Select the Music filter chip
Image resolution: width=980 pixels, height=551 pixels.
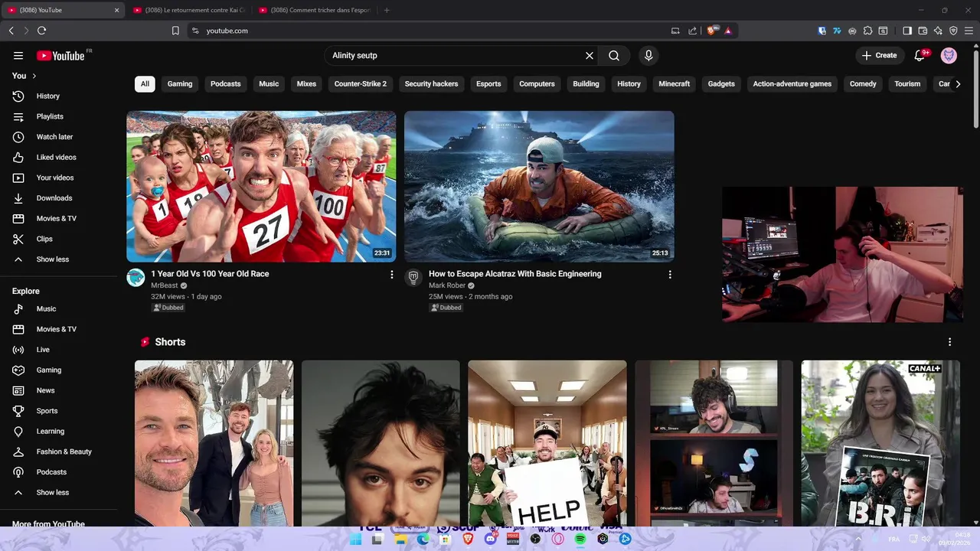(x=269, y=83)
